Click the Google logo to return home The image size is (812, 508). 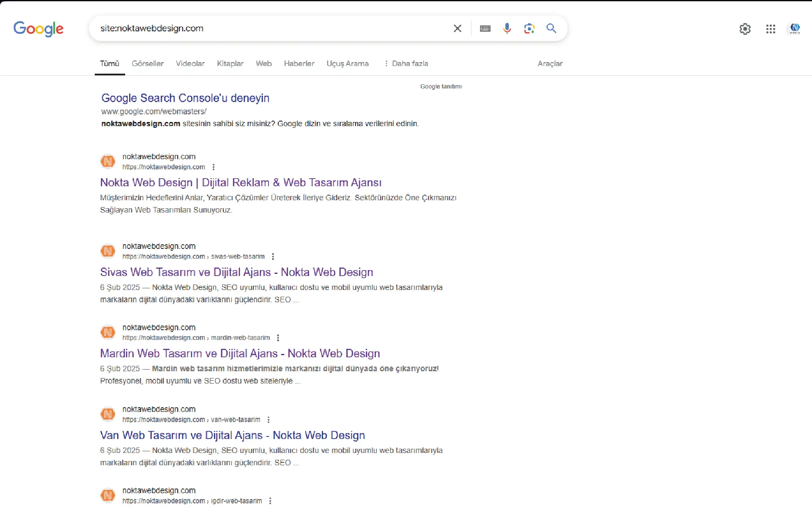pos(38,29)
